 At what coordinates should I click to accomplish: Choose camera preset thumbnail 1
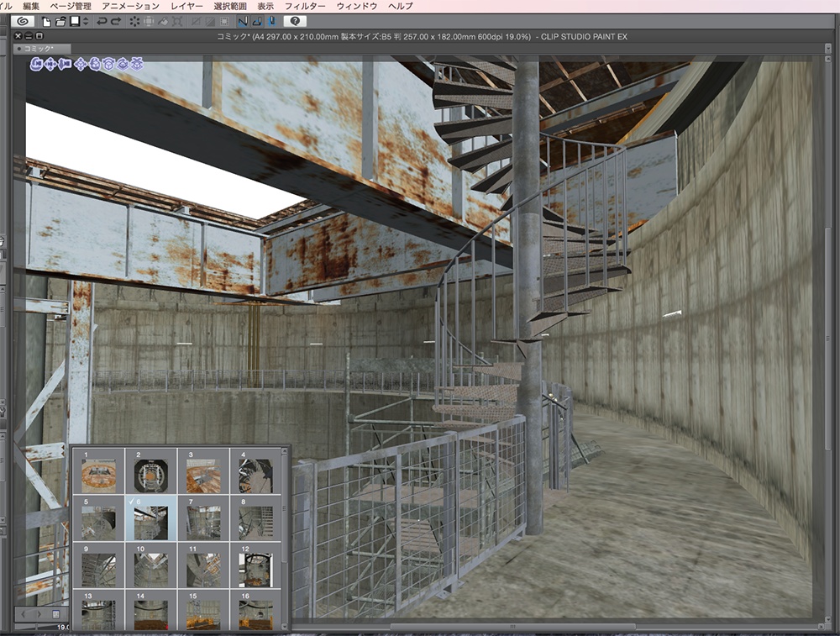point(98,471)
